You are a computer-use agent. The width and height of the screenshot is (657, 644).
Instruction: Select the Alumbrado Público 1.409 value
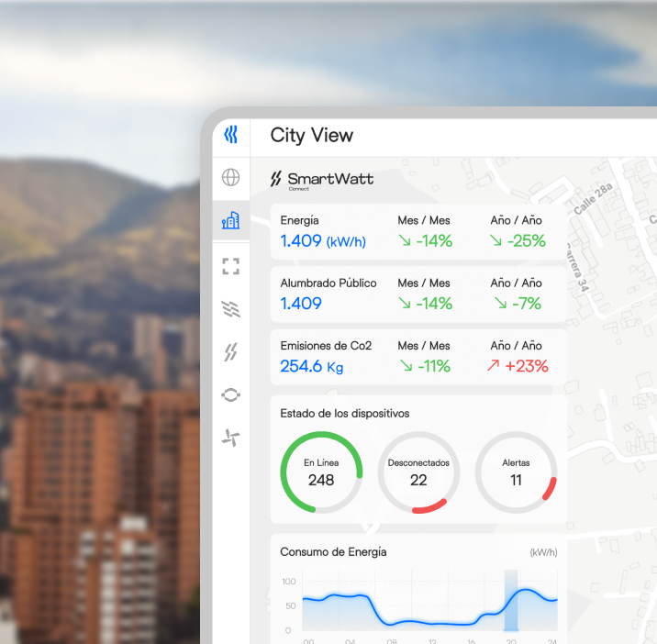click(x=301, y=304)
